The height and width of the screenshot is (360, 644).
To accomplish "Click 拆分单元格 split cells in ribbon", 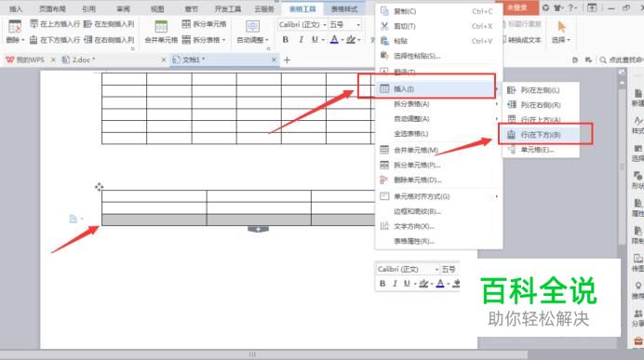I will [x=204, y=24].
